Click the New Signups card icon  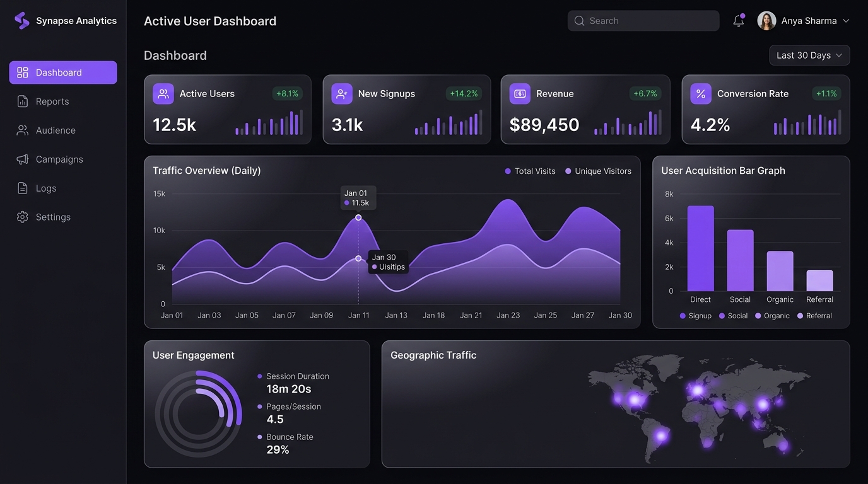[x=342, y=94]
